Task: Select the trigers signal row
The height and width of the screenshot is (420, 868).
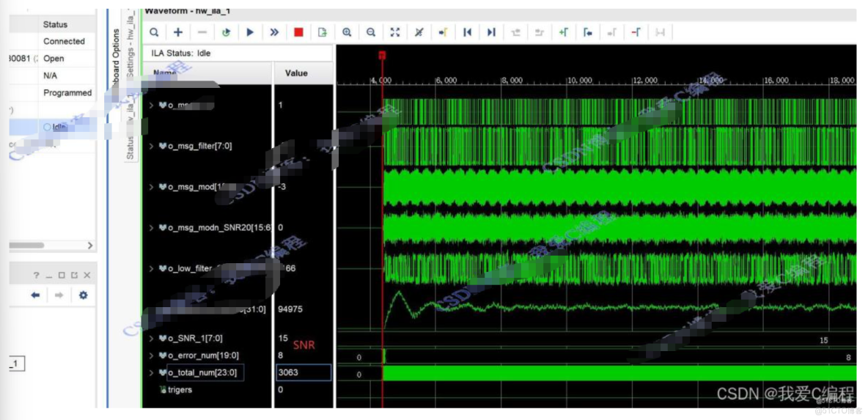Action: pyautogui.click(x=180, y=390)
